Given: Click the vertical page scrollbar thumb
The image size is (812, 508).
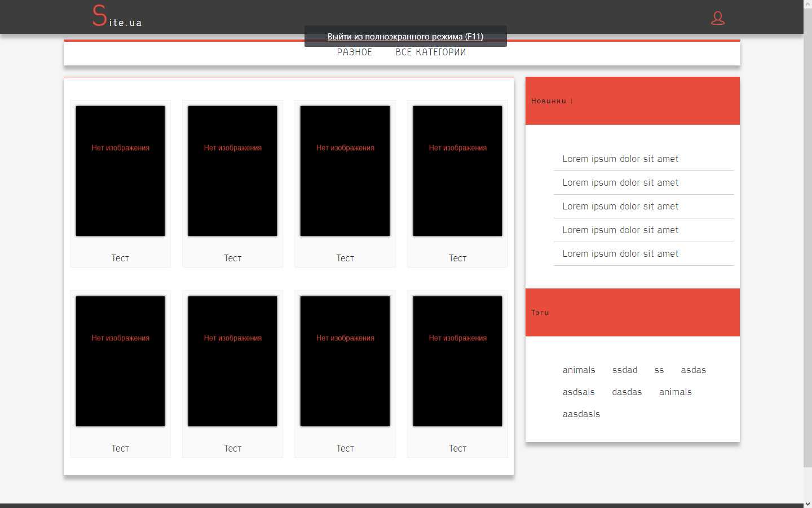Looking at the screenshot, I should click(807, 237).
